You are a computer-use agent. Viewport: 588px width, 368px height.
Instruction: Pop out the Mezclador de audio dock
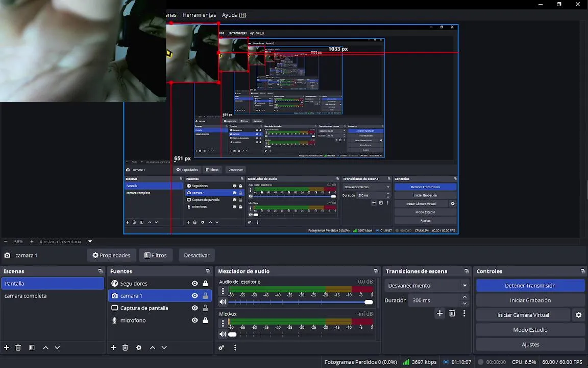pos(376,271)
